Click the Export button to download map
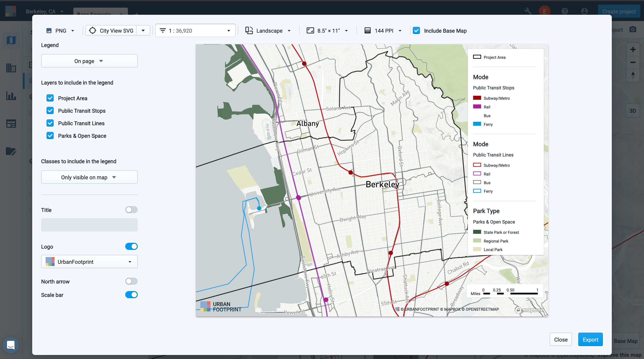Image resolution: width=644 pixels, height=359 pixels. coord(591,340)
